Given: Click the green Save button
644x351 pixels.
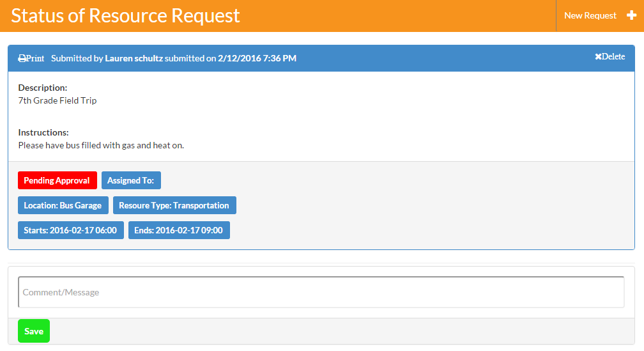Looking at the screenshot, I should click(x=34, y=331).
